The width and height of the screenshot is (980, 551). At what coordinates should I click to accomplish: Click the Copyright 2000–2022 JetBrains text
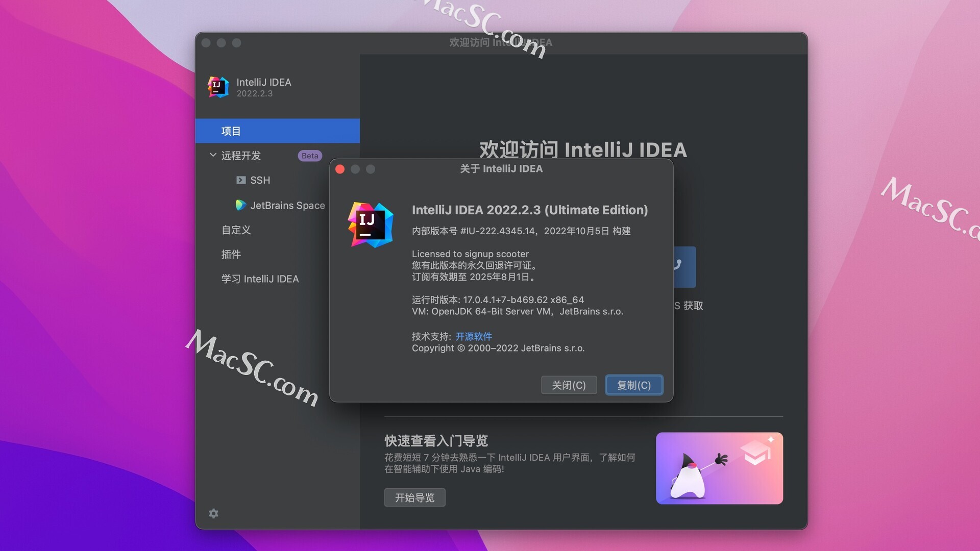[x=498, y=348]
